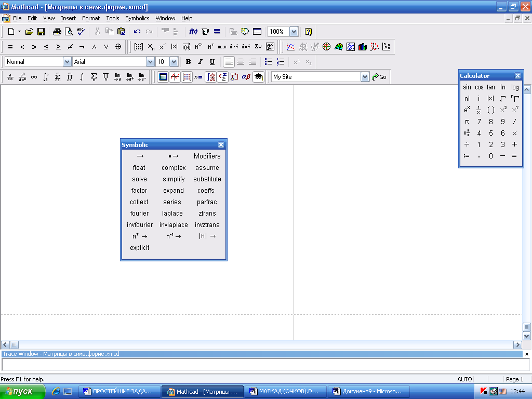Click the solve keyword in Symbolic palette
Viewport: 532px width, 399px height.
coord(139,179)
